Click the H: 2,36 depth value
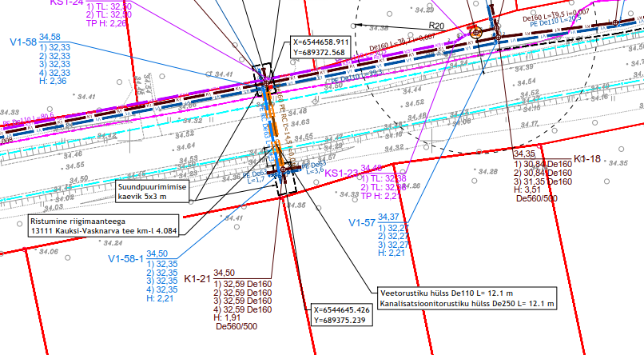 [53, 81]
